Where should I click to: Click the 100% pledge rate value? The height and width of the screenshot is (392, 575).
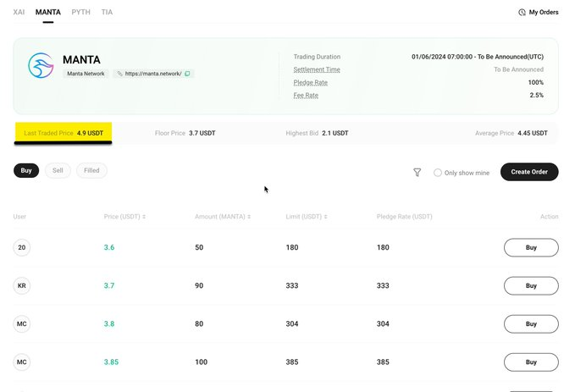[536, 82]
